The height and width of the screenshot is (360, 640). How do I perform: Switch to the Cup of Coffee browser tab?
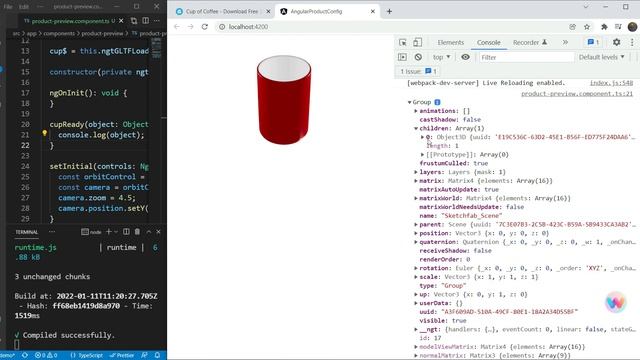[222, 11]
